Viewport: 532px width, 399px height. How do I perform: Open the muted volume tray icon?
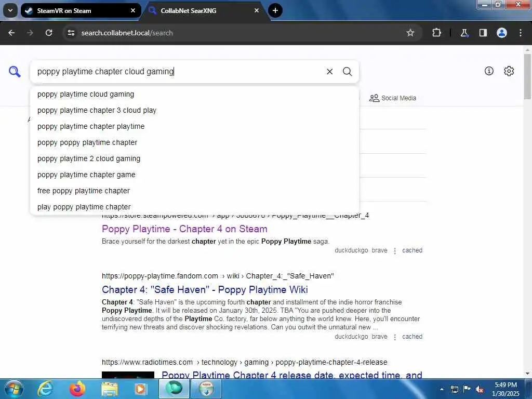480,389
